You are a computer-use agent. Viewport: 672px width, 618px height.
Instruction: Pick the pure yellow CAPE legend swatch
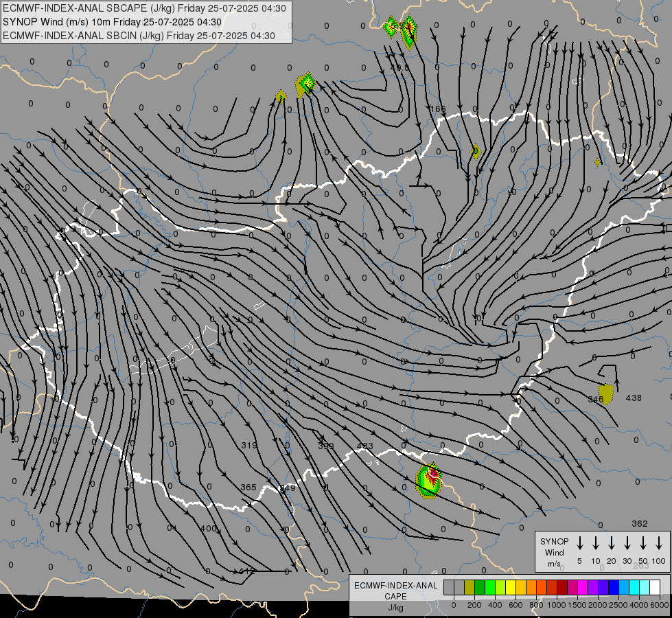511,587
